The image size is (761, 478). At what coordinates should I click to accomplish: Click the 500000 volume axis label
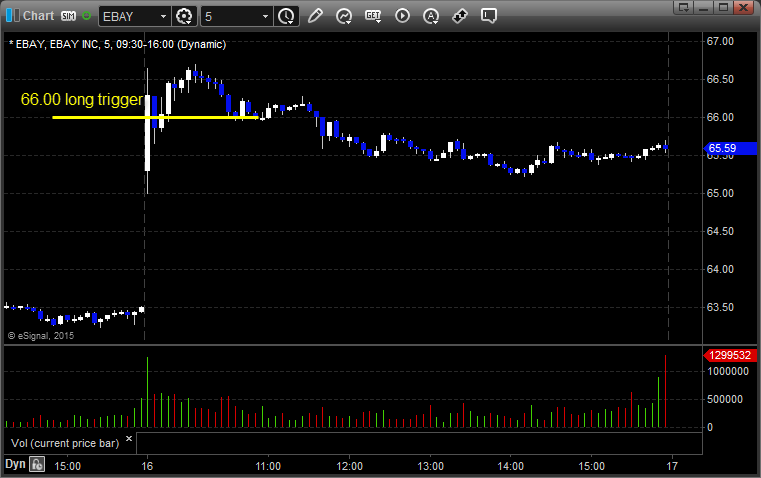point(725,399)
